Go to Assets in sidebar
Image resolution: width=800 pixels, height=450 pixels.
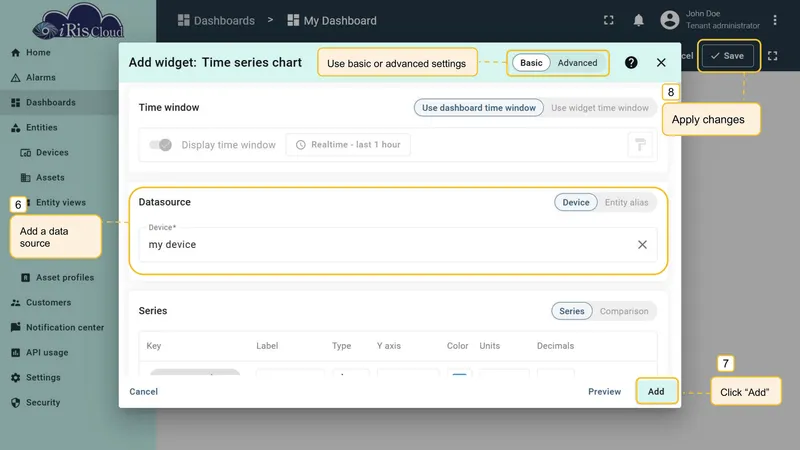pos(43,178)
